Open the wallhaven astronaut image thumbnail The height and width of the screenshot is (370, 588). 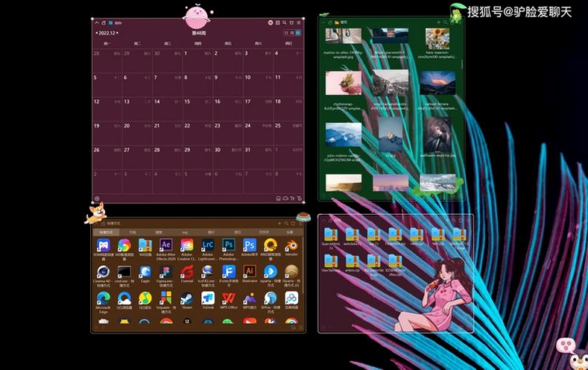click(x=437, y=134)
